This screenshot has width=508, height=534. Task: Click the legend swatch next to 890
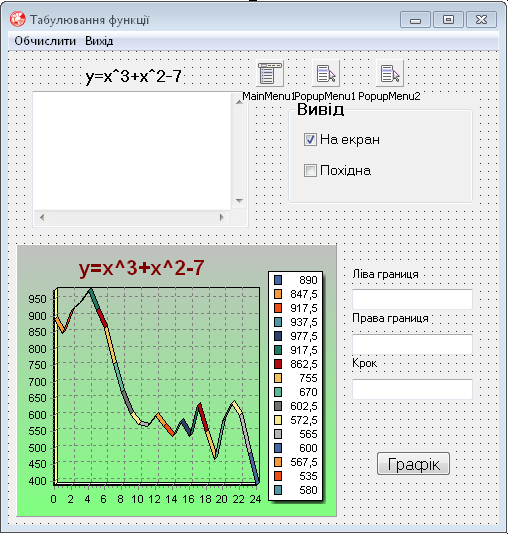278,280
